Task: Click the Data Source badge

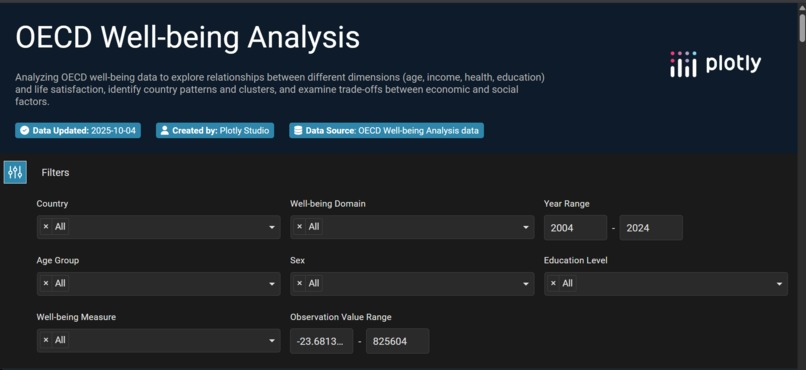Action: 387,131
